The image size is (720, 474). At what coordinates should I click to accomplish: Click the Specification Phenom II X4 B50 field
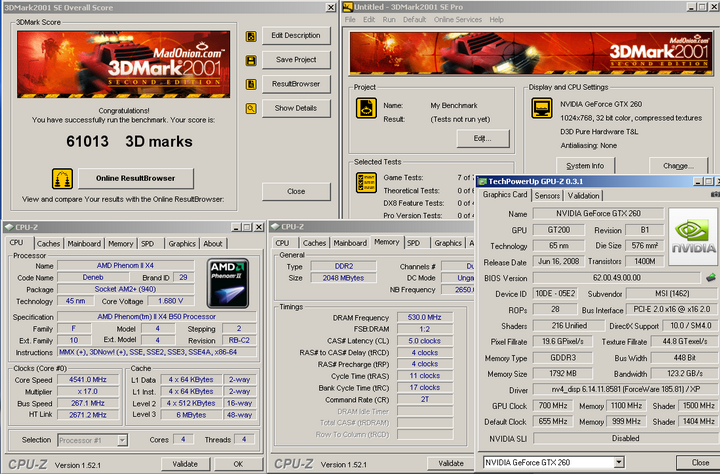tap(157, 316)
